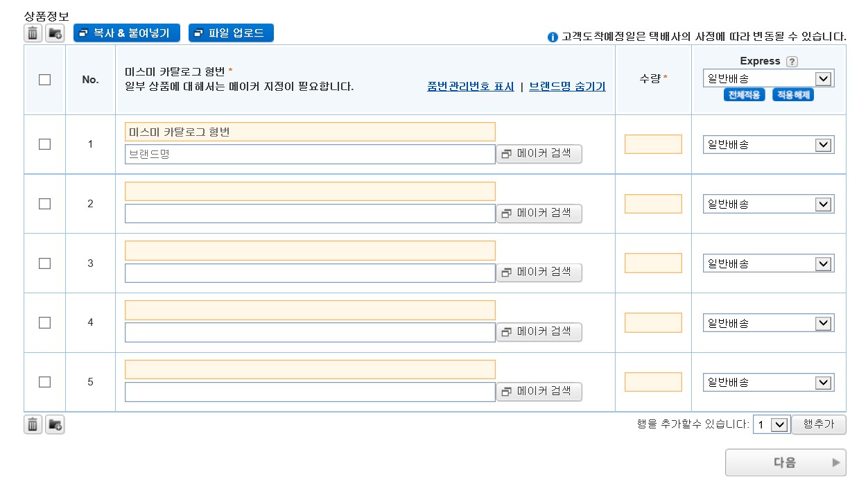
Task: Open 메이커 검색 for row 1
Action: 539,154
